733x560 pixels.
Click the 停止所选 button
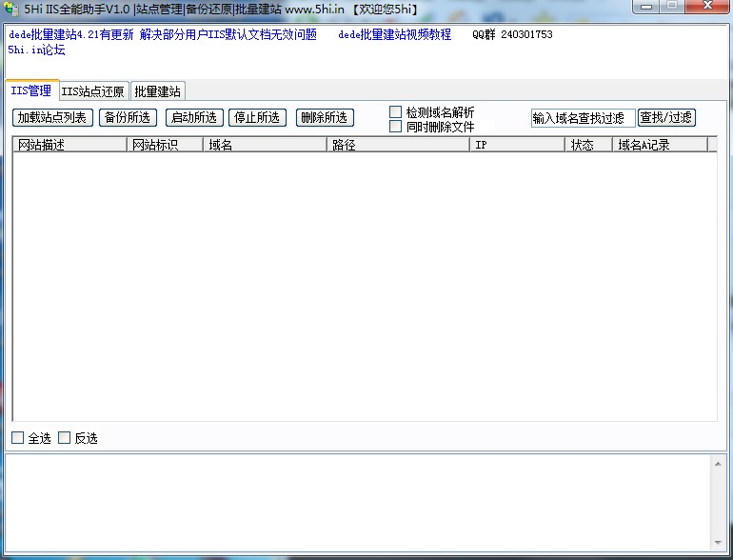click(257, 117)
